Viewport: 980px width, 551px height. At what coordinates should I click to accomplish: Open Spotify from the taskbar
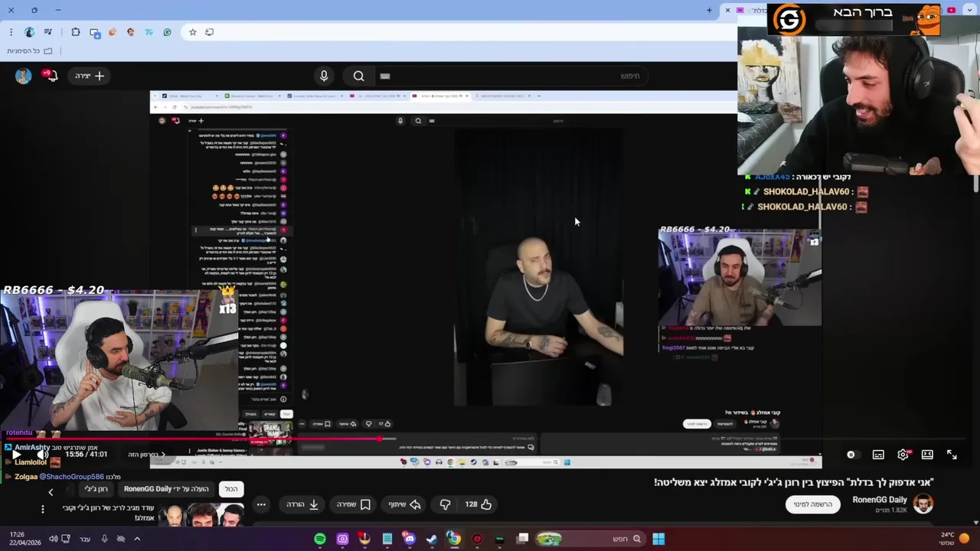pyautogui.click(x=320, y=539)
